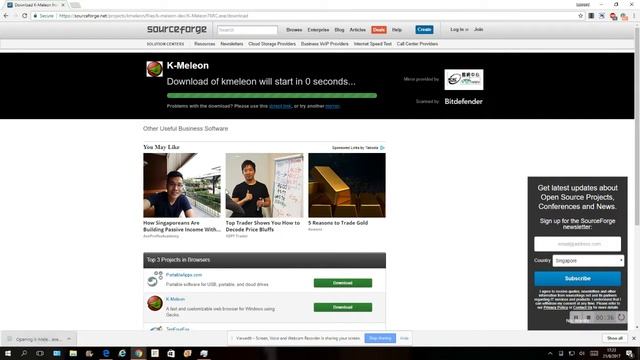640x360 pixels.
Task: Open Internet Speed Test link
Action: coord(373,44)
